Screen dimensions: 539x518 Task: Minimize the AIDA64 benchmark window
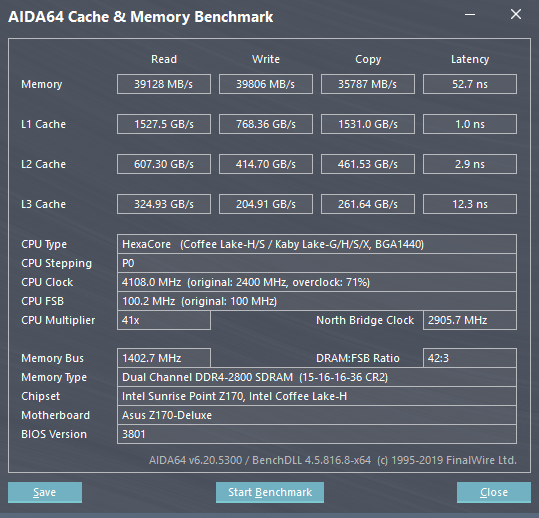(470, 14)
